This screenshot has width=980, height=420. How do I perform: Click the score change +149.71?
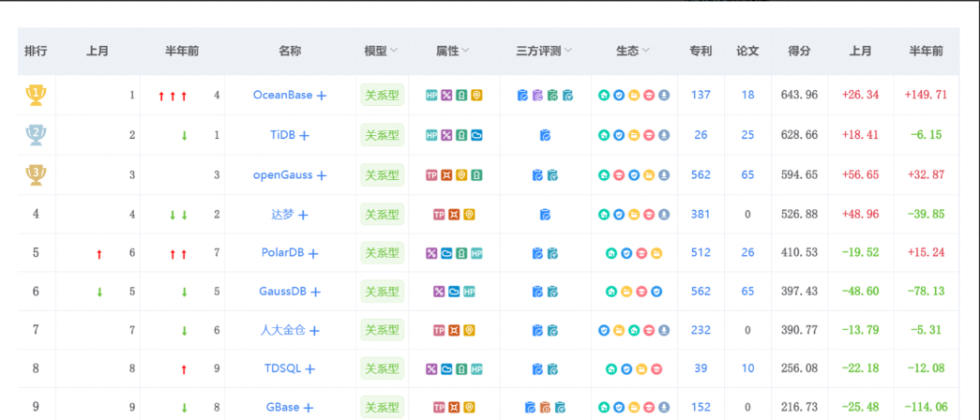coord(926,95)
